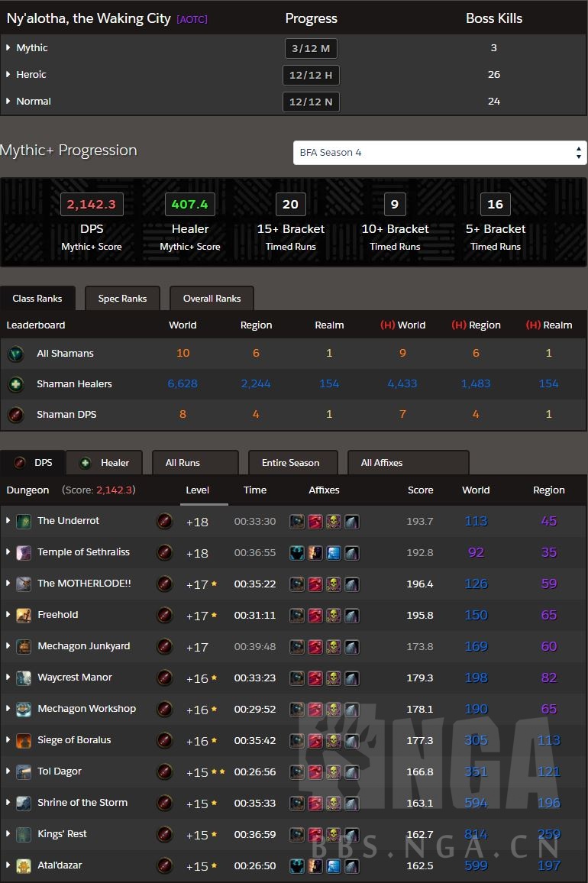Screen dimensions: 588x883
Task: Click Temple of Sethraliss dungeon icon
Action: click(x=24, y=552)
